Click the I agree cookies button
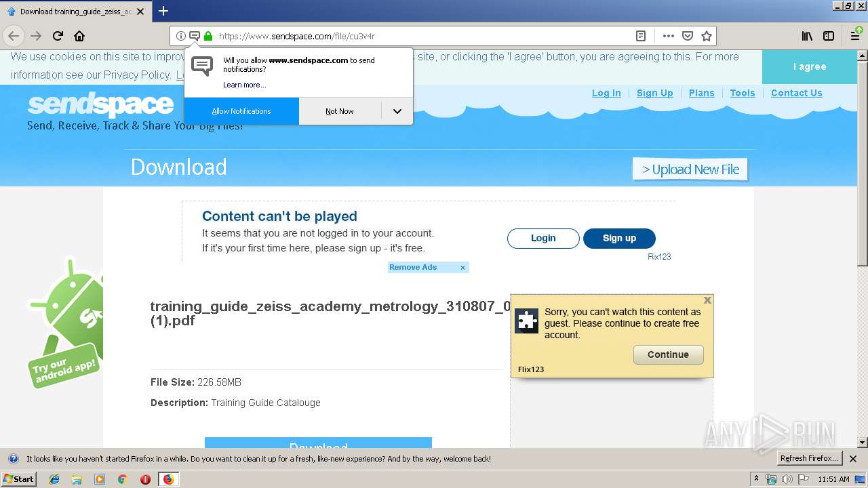868x488 pixels. [810, 66]
